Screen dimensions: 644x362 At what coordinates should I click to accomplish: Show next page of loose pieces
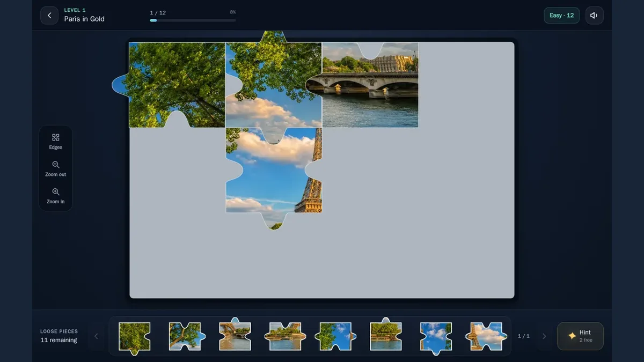click(x=544, y=336)
